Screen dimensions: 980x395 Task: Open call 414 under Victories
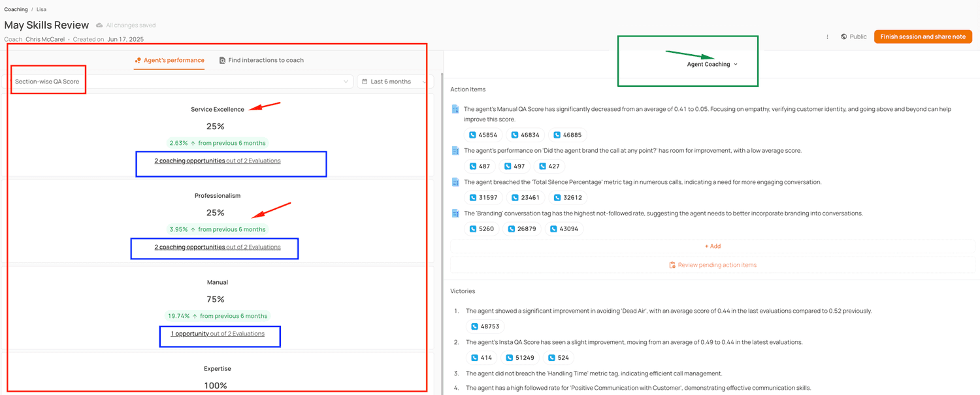(482, 357)
